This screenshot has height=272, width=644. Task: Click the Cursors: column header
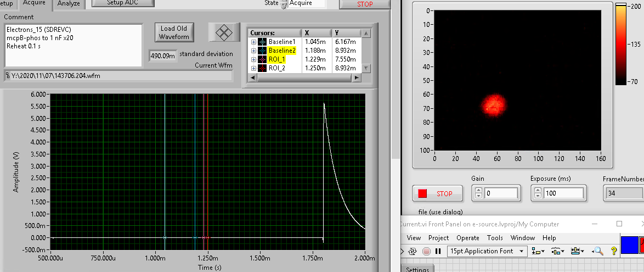click(x=275, y=33)
